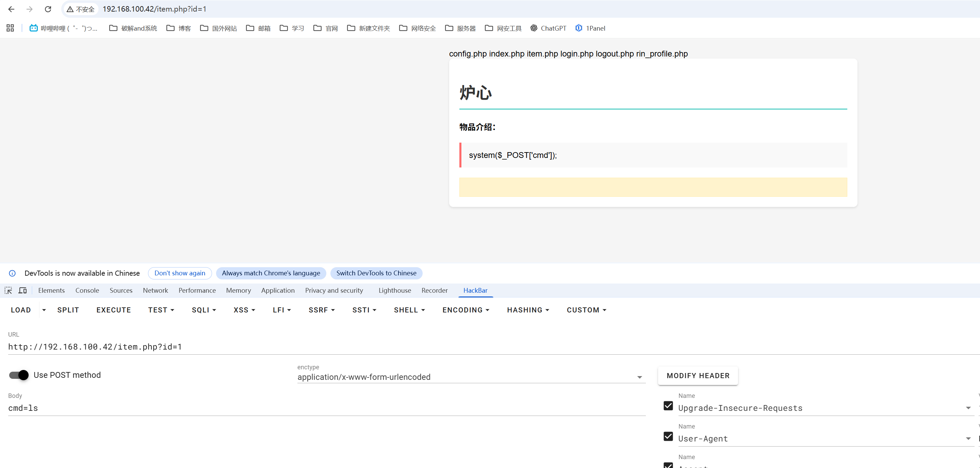The width and height of the screenshot is (980, 468).
Task: Open the apps grid icon in bookmarks bar
Action: point(10,28)
